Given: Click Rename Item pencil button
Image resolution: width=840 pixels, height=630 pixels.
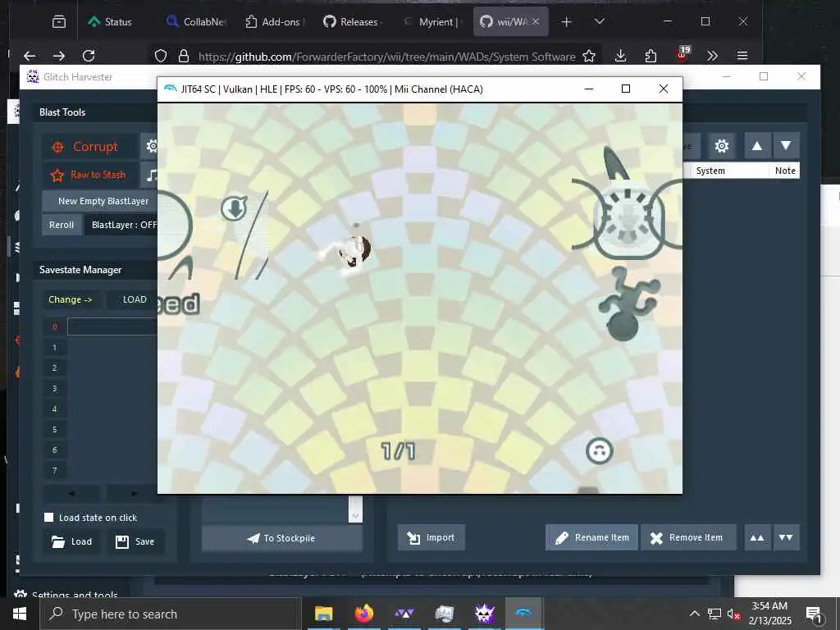Looking at the screenshot, I should [x=591, y=537].
